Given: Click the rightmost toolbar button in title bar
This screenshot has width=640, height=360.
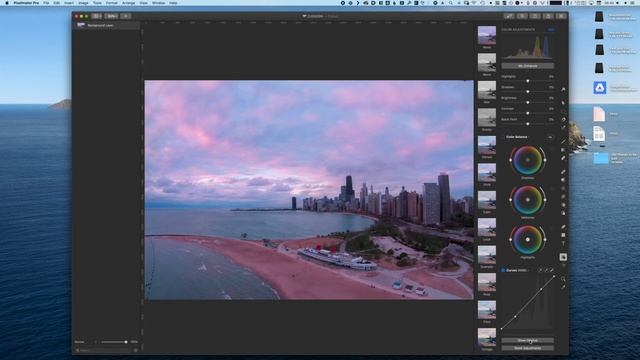Looking at the screenshot, I should (x=562, y=16).
